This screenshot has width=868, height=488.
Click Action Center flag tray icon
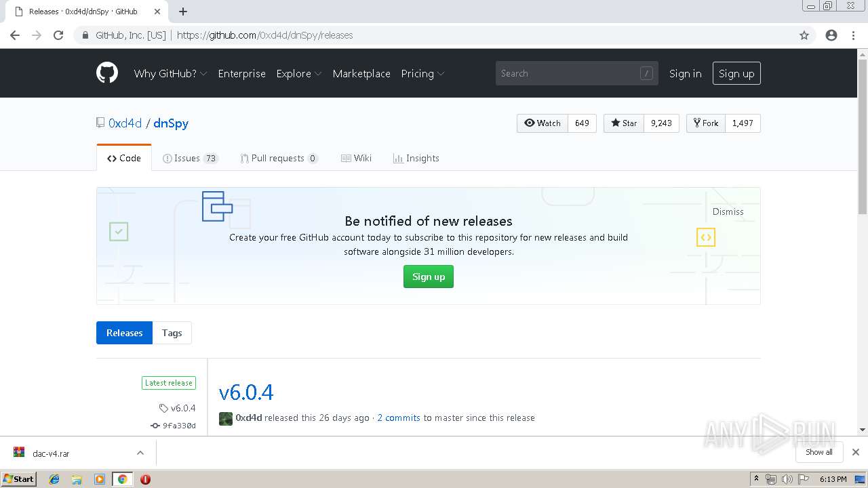pos(803,479)
